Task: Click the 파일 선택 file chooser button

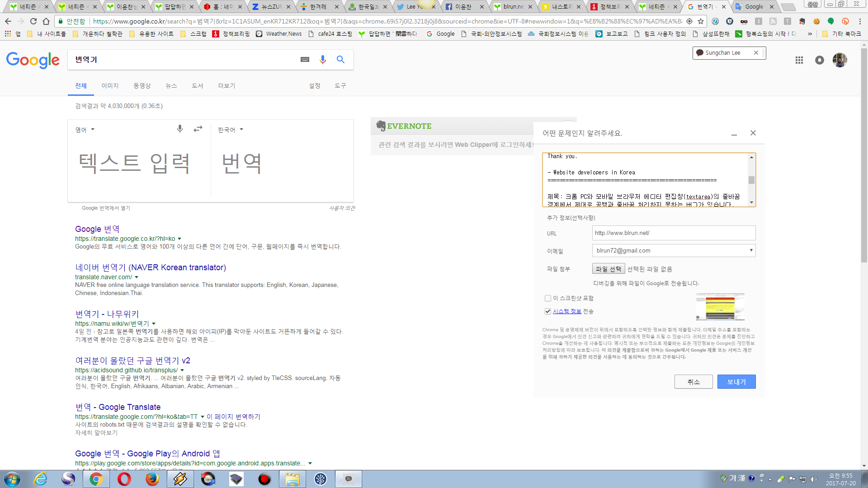Action: coord(609,269)
